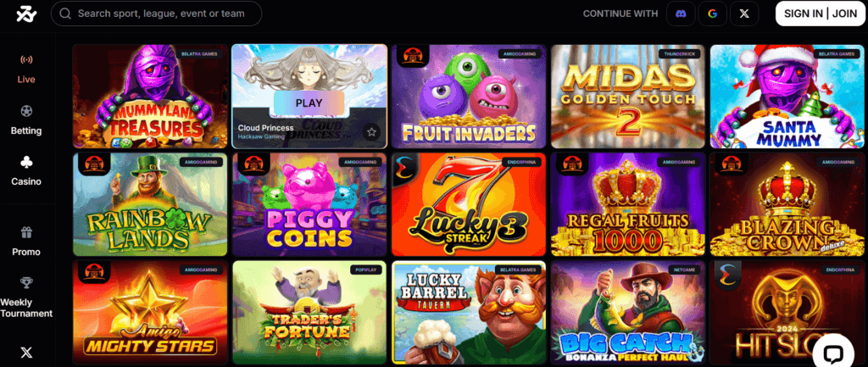
Task: Click the site logo in top-left corner
Action: (x=25, y=14)
